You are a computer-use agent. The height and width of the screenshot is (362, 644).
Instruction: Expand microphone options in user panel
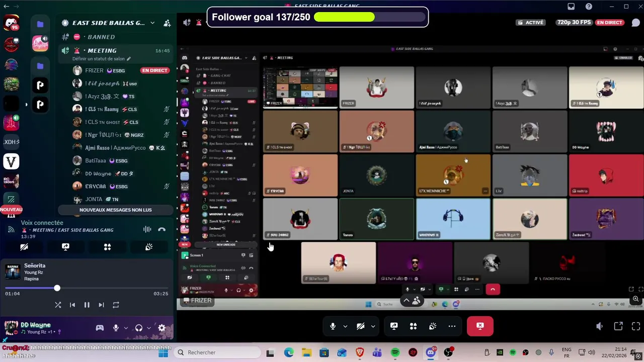[x=126, y=328]
